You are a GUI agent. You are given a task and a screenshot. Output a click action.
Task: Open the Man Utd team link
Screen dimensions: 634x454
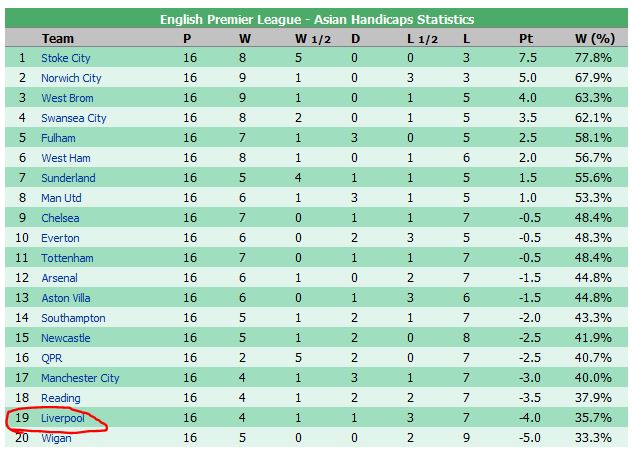pos(61,198)
